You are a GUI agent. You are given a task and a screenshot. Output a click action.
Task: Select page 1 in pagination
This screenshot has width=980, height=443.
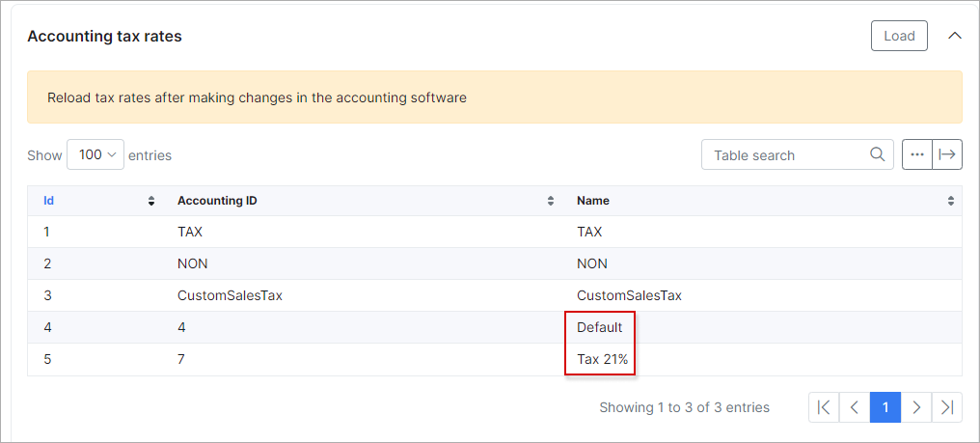pyautogui.click(x=885, y=407)
